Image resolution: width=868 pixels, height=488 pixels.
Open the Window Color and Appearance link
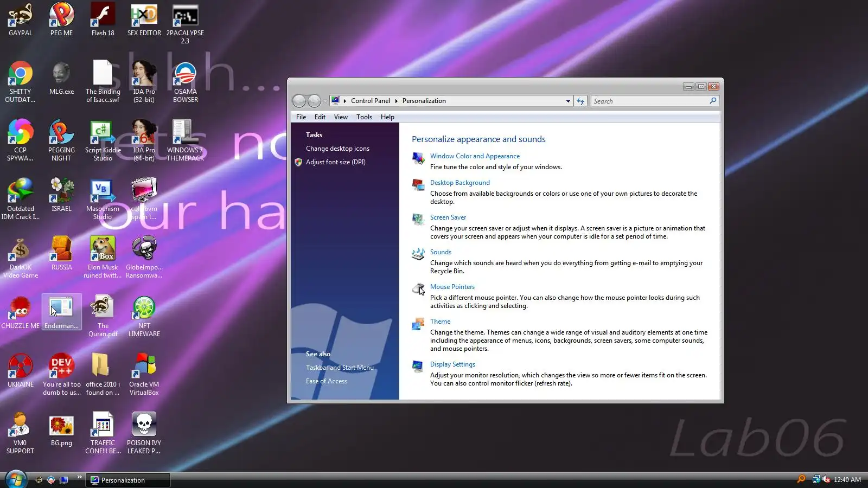click(475, 156)
